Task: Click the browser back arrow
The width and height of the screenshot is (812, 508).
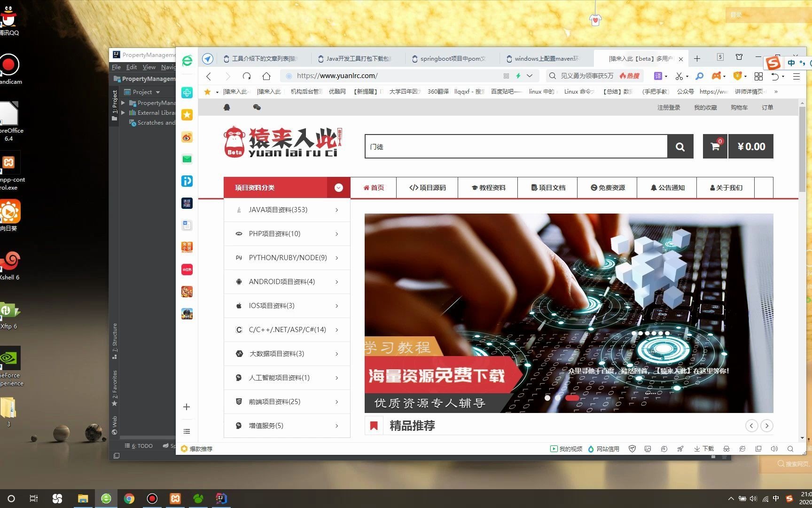Action: click(209, 76)
